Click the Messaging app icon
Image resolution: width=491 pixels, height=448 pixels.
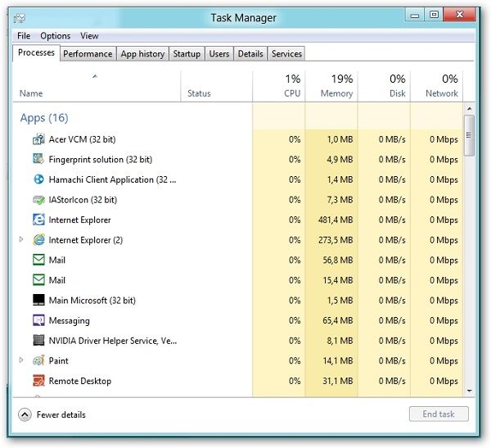click(x=38, y=321)
